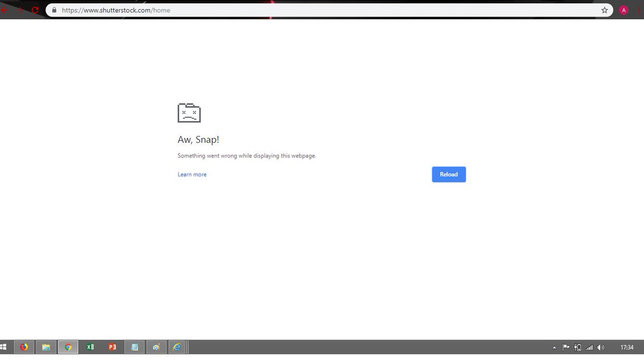This screenshot has height=360, width=644.
Task: Show hidden system tray icons
Action: tap(554, 348)
